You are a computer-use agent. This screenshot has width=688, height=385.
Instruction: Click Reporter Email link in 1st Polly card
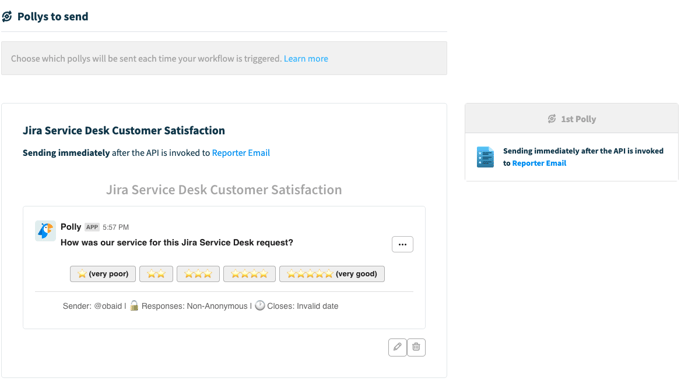(539, 163)
